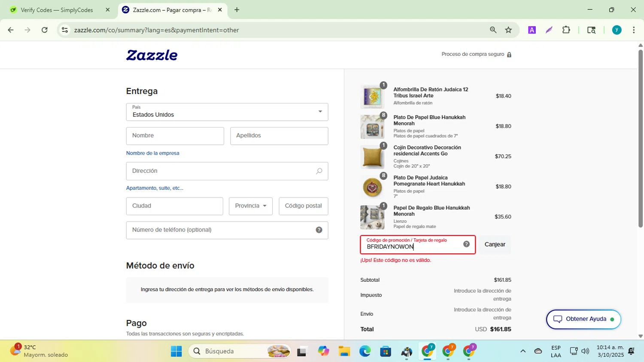Click the Zazzle logo
644x362 pixels.
152,55
